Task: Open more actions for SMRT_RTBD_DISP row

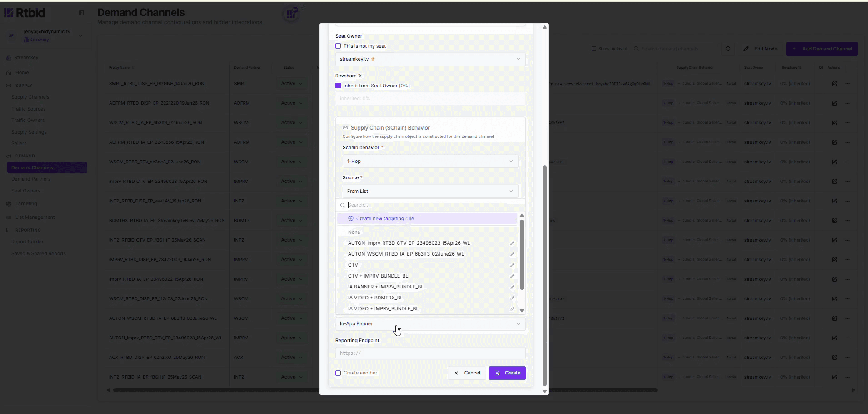Action: (848, 84)
